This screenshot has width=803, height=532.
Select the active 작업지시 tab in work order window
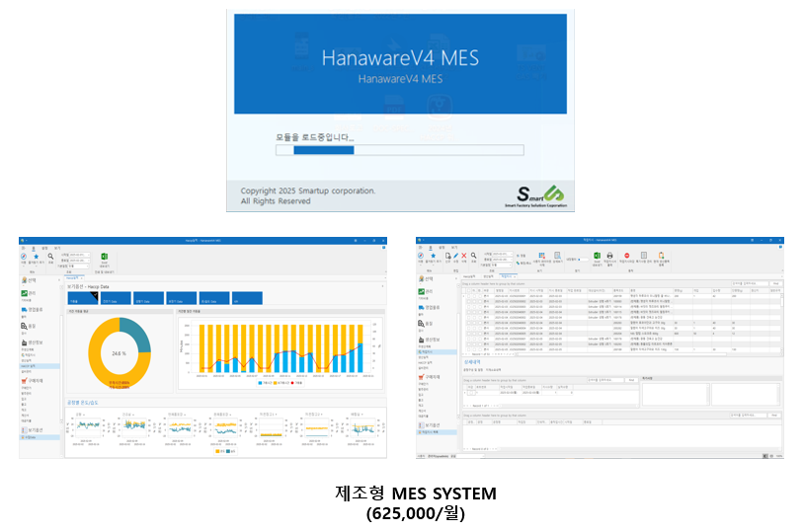click(508, 276)
